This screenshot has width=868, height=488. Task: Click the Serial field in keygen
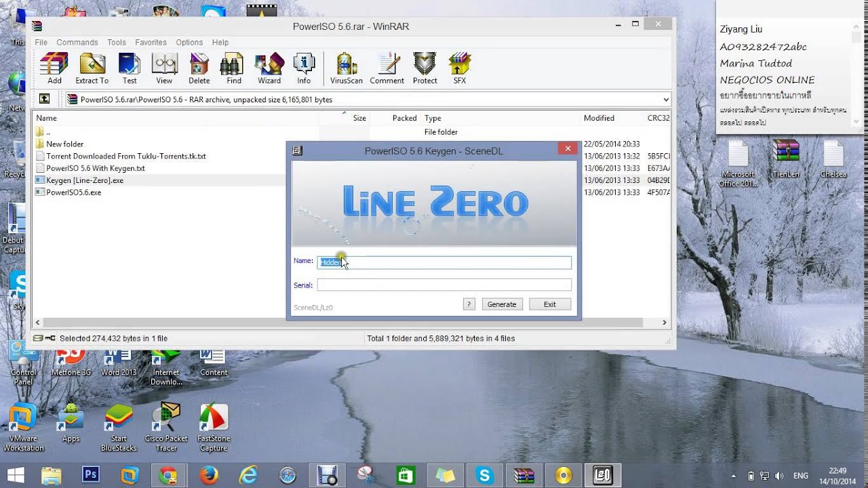coord(444,285)
